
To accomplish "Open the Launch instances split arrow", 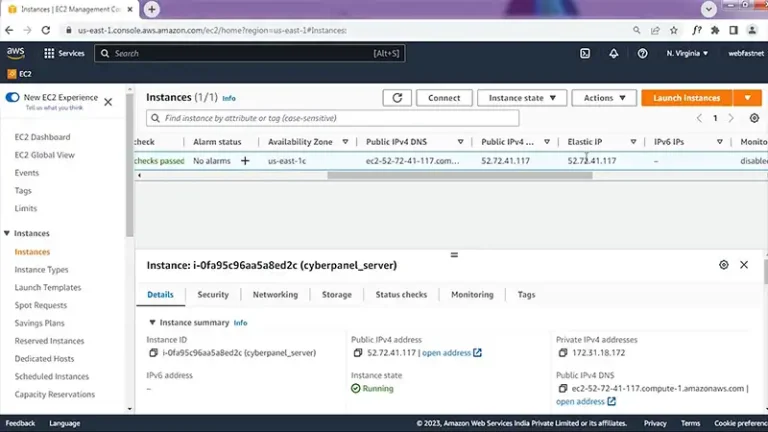I will pos(747,98).
